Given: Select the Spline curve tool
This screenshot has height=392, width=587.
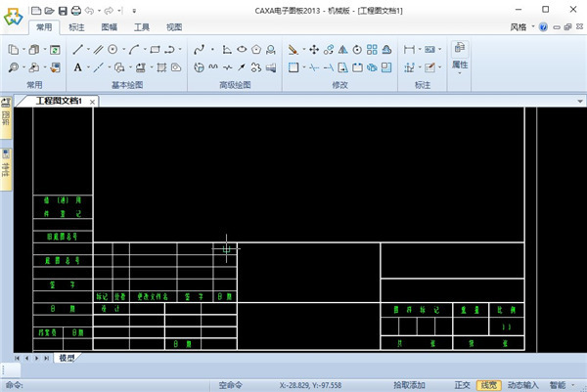Looking at the screenshot, I should (x=199, y=49).
